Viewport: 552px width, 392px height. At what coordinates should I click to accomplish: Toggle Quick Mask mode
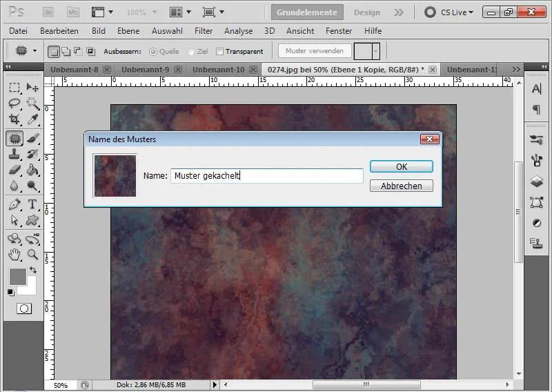point(24,309)
